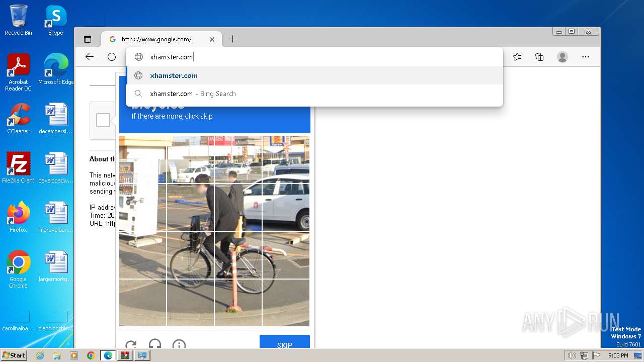Open the Favorites star icon
This screenshot has height=362, width=644.
pos(517,57)
